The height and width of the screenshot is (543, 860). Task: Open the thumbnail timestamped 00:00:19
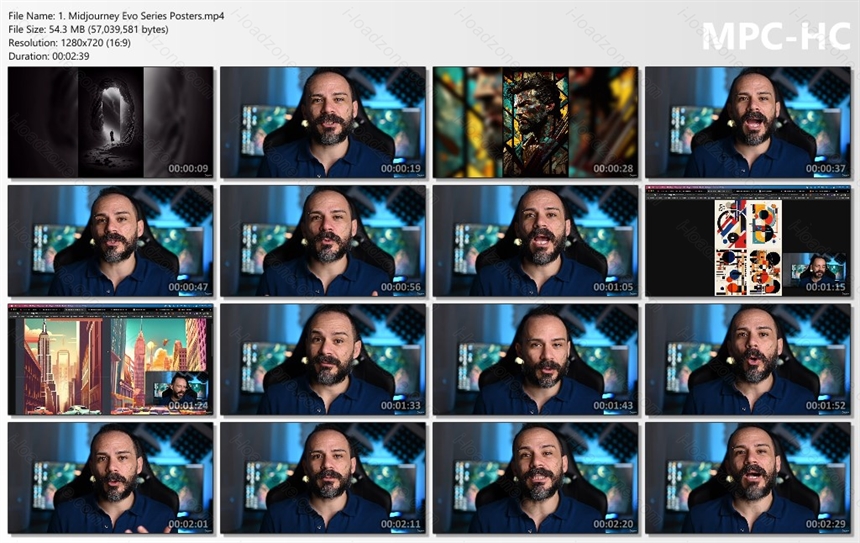(x=323, y=122)
